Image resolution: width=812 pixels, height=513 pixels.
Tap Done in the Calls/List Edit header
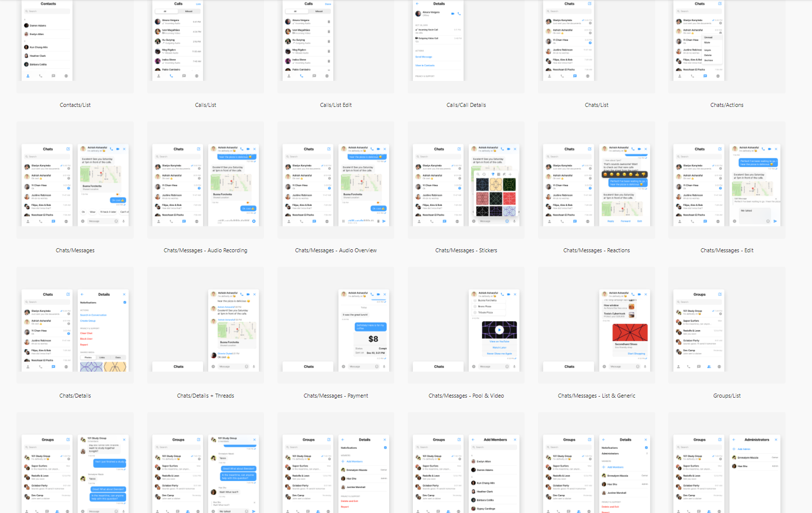[328, 4]
